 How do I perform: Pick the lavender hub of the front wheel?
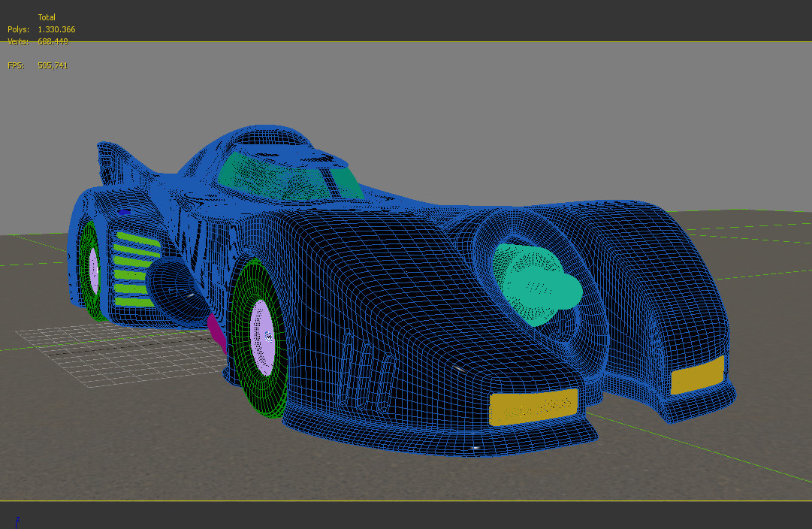point(263,337)
